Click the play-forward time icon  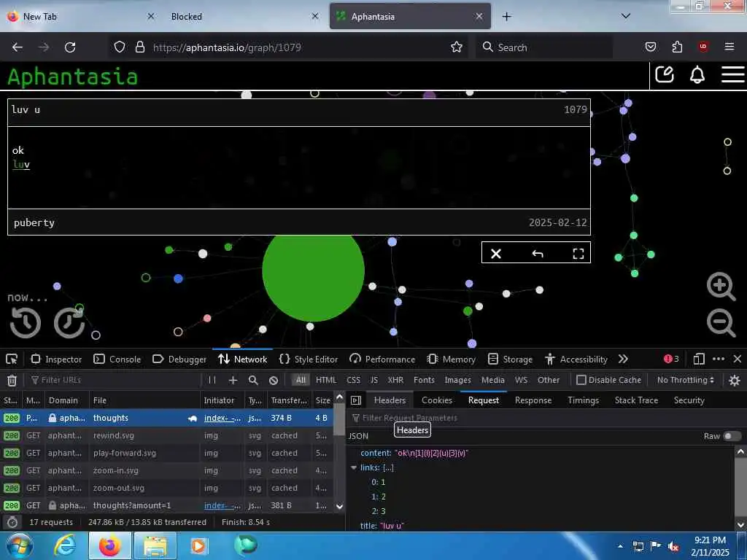69,322
